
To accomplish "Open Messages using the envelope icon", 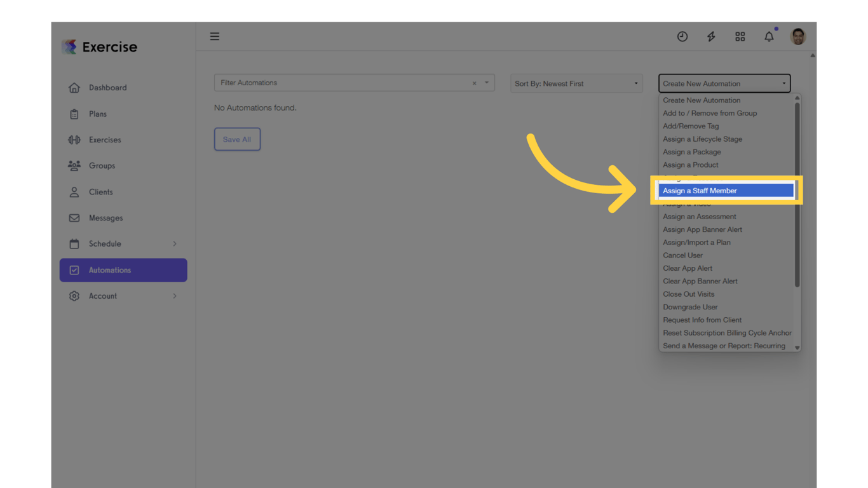I will [74, 218].
